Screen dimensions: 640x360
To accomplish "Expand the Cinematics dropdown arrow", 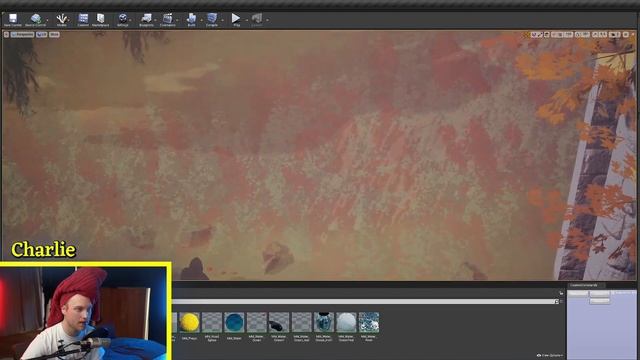I will point(177,19).
